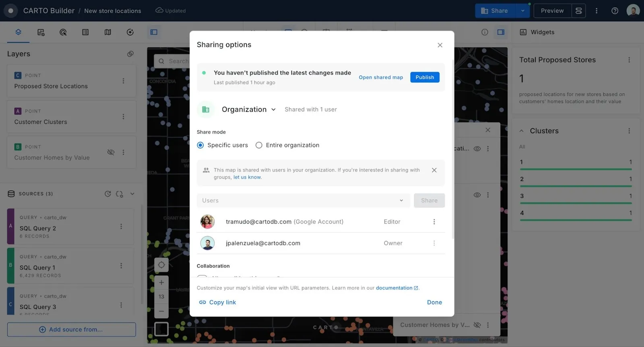Image resolution: width=644 pixels, height=347 pixels.
Task: Collapse the Clusters widget
Action: pyautogui.click(x=522, y=131)
